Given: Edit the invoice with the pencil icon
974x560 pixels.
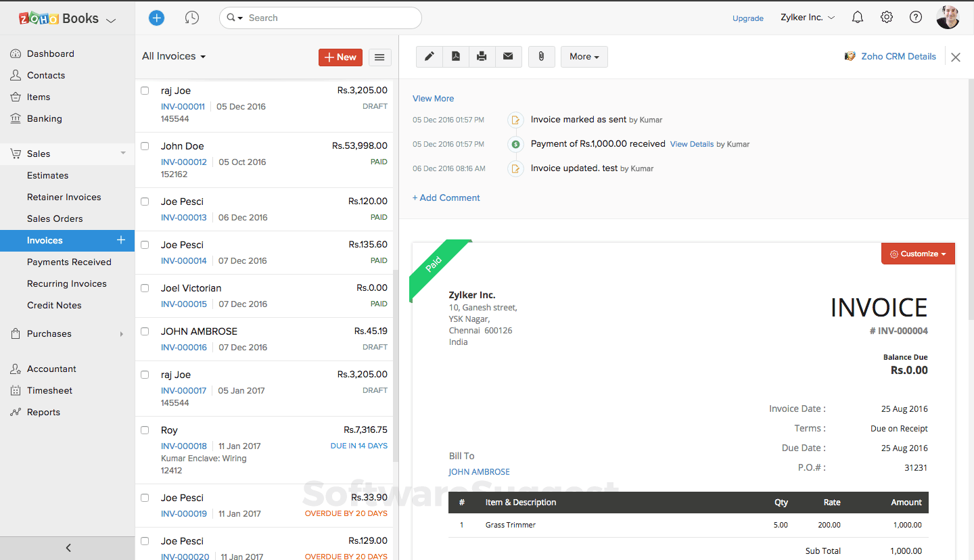Looking at the screenshot, I should 429,57.
